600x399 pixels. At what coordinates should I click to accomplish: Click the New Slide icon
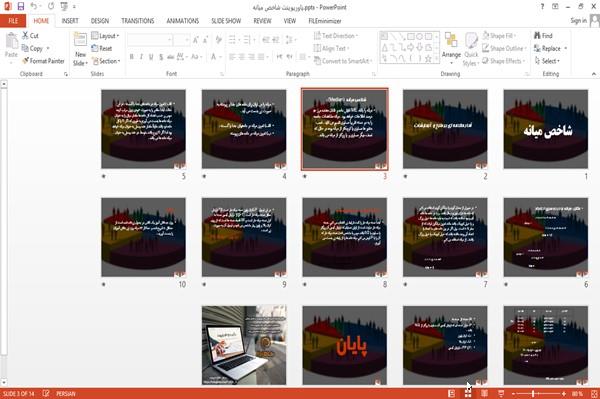(x=80, y=40)
